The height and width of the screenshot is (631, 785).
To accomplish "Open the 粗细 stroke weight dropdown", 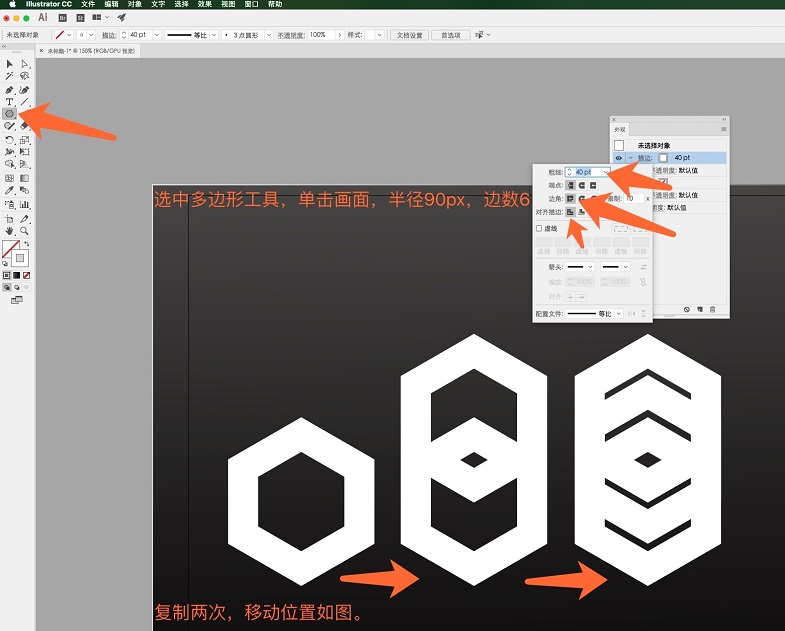I will 606,172.
